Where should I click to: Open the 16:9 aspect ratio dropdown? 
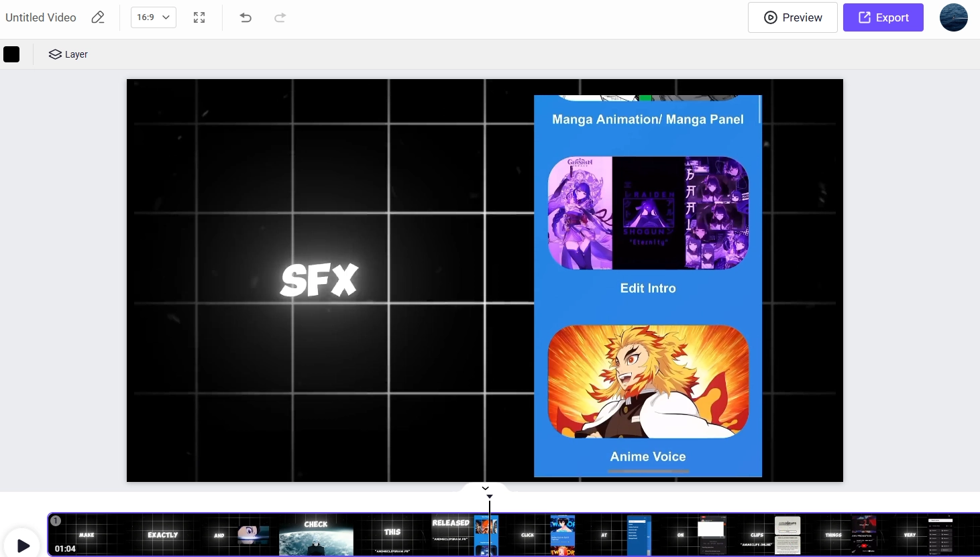153,17
